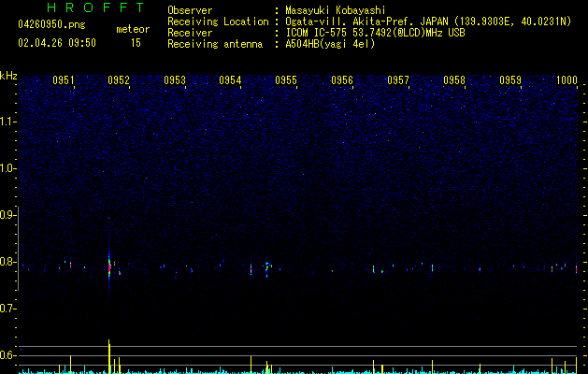Click the 0959 time marker

point(510,80)
